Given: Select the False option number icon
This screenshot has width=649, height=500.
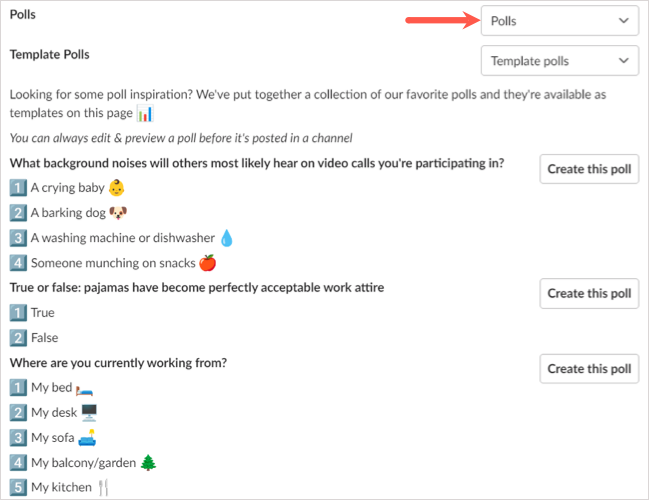Looking at the screenshot, I should (x=18, y=338).
